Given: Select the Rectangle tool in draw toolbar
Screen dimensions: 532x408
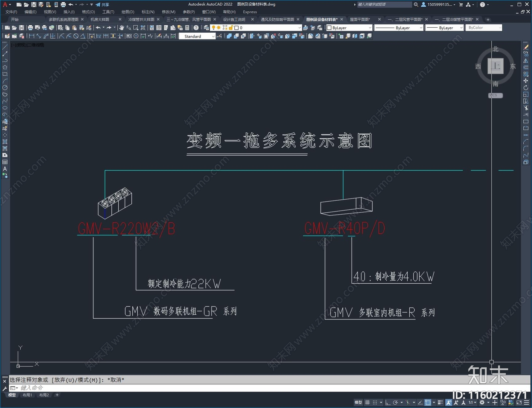Looking at the screenshot, I should [x=5, y=74].
